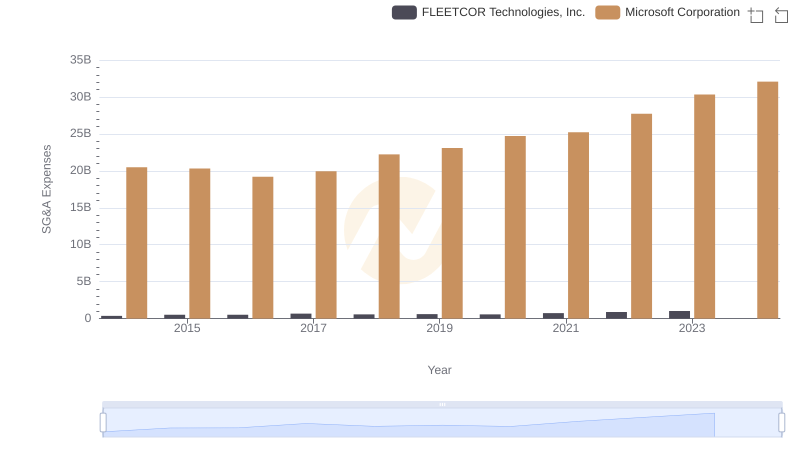Click the SG&A Expenses axis title
The width and height of the screenshot is (800, 461).
click(46, 189)
